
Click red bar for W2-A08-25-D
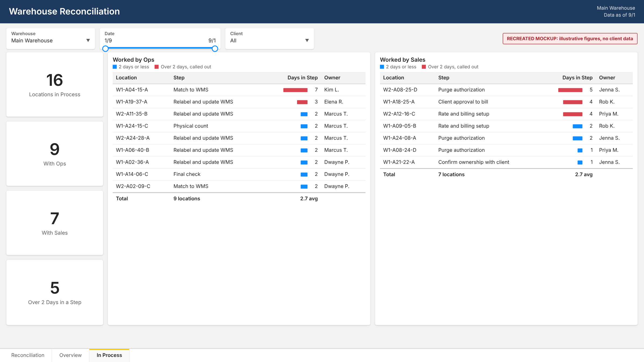click(570, 90)
